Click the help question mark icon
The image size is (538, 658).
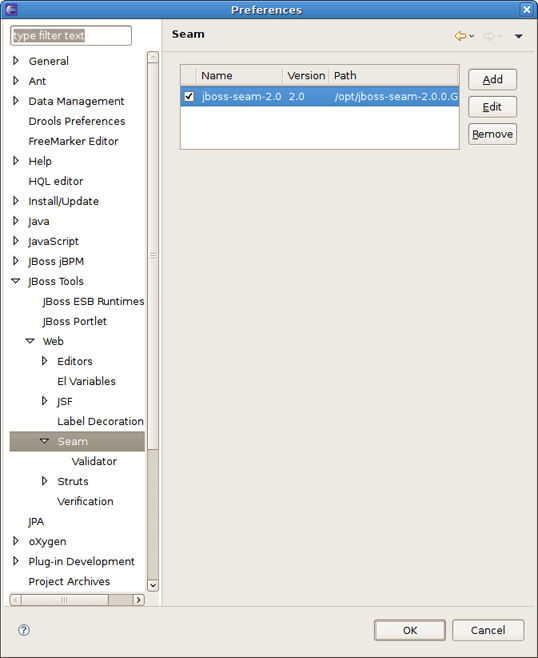click(x=24, y=630)
